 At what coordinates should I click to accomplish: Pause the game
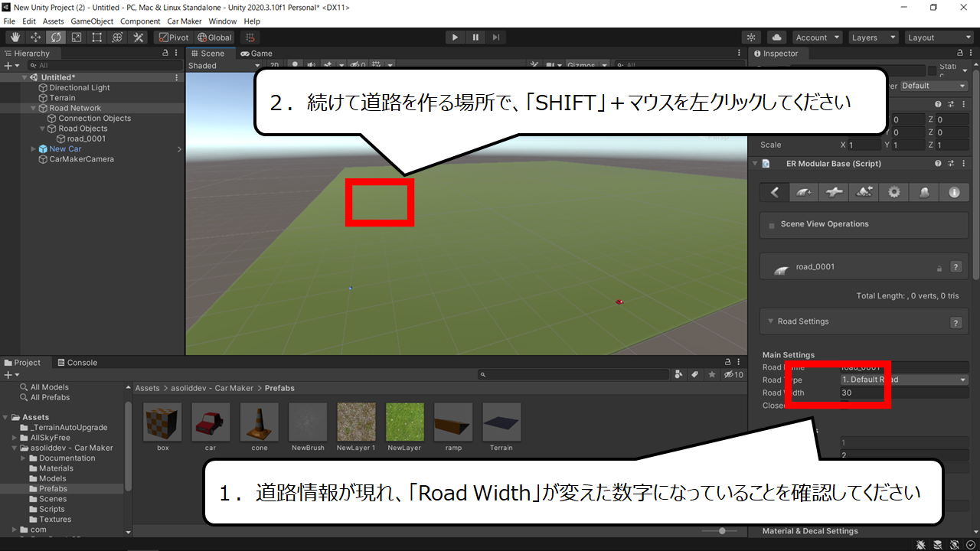tap(475, 37)
